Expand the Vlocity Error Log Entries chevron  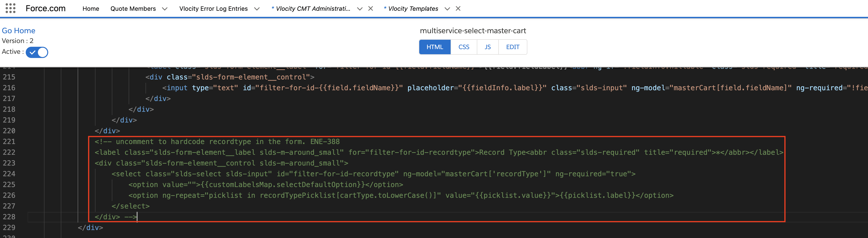[x=257, y=9]
